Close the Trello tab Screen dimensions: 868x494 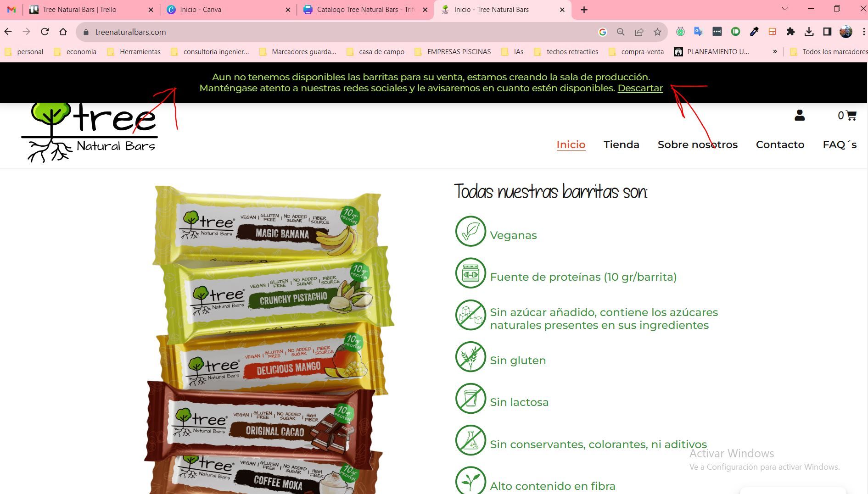[x=151, y=10]
